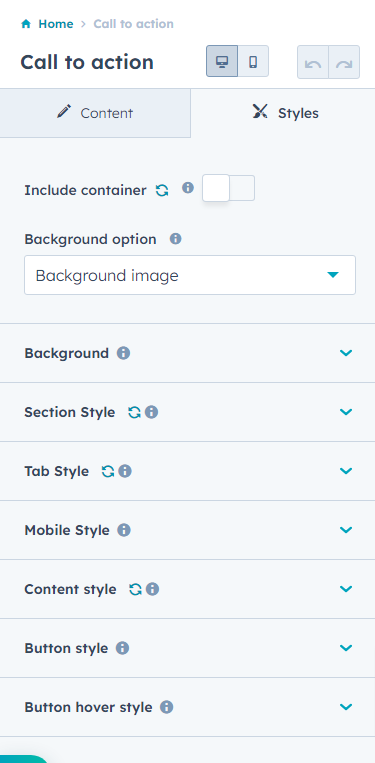Select the Styles tab
375x763 pixels.
point(283,113)
